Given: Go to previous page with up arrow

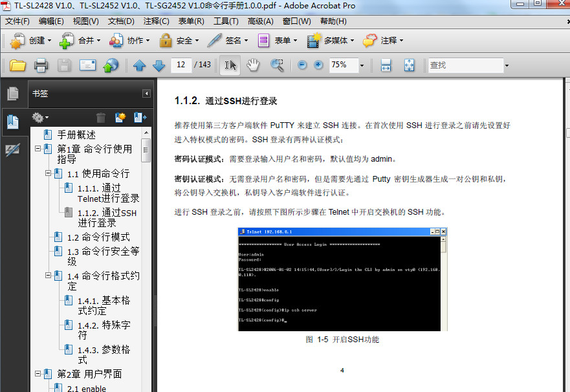Looking at the screenshot, I should point(139,66).
